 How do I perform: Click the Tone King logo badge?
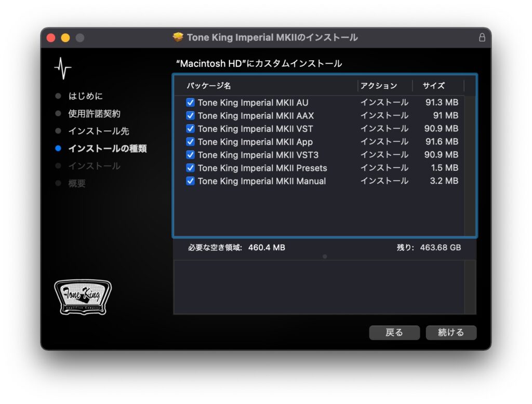click(x=83, y=297)
